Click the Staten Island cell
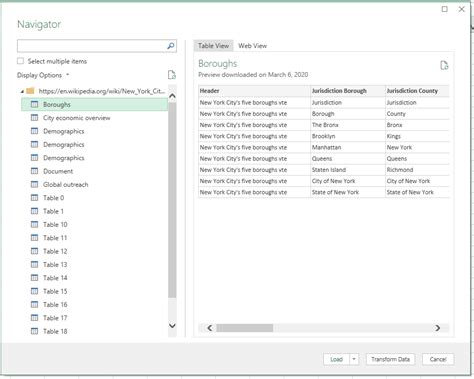 348,170
